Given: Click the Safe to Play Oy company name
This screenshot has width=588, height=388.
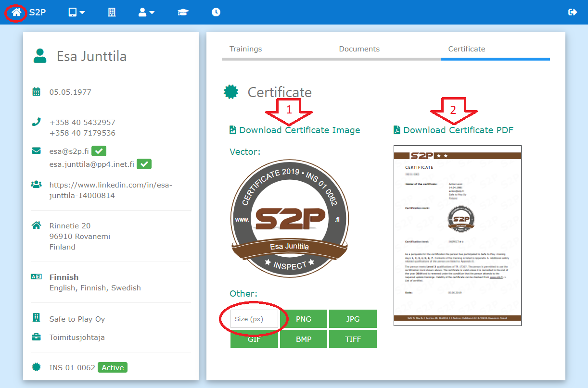Looking at the screenshot, I should tap(77, 319).
